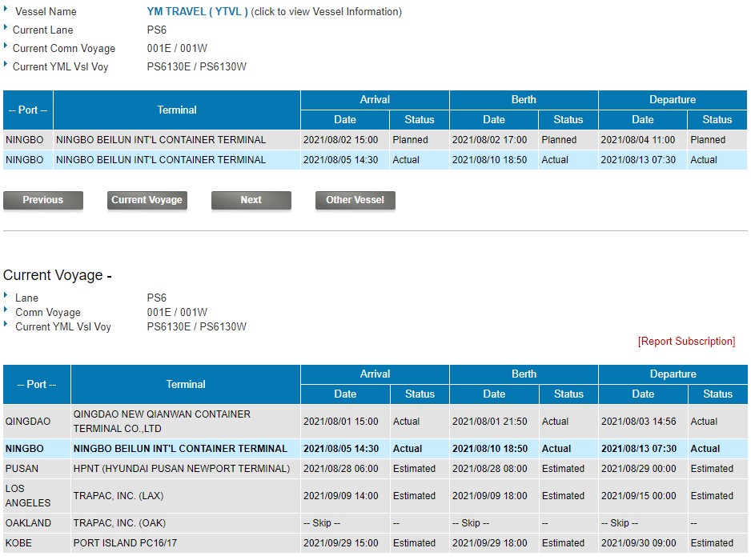
Task: Click the Previous button
Action: pyautogui.click(x=43, y=200)
